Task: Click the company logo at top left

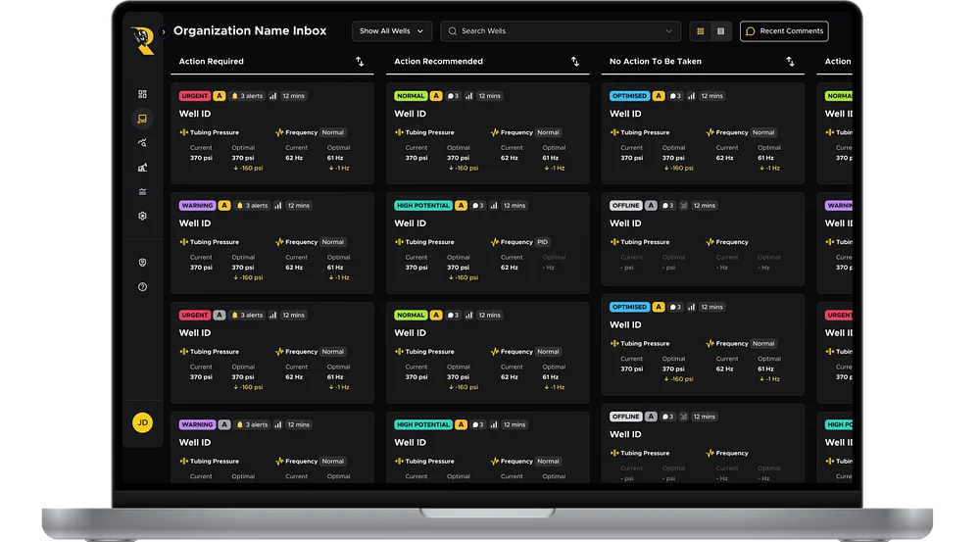Action: [142, 40]
